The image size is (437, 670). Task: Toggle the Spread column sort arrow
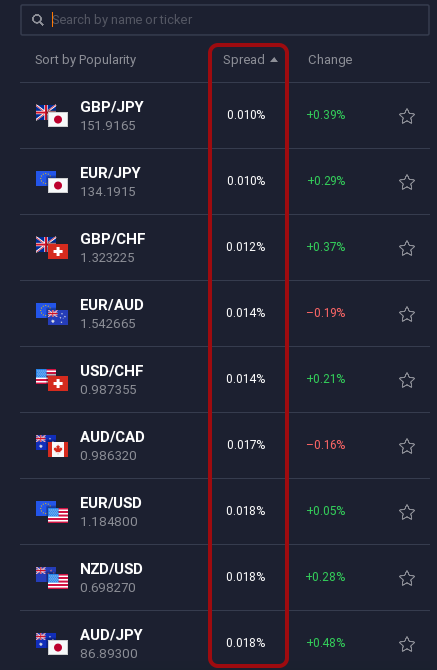pyautogui.click(x=274, y=60)
